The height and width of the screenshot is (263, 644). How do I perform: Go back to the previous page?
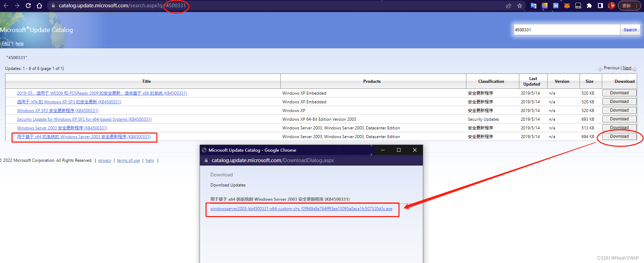tap(6, 6)
